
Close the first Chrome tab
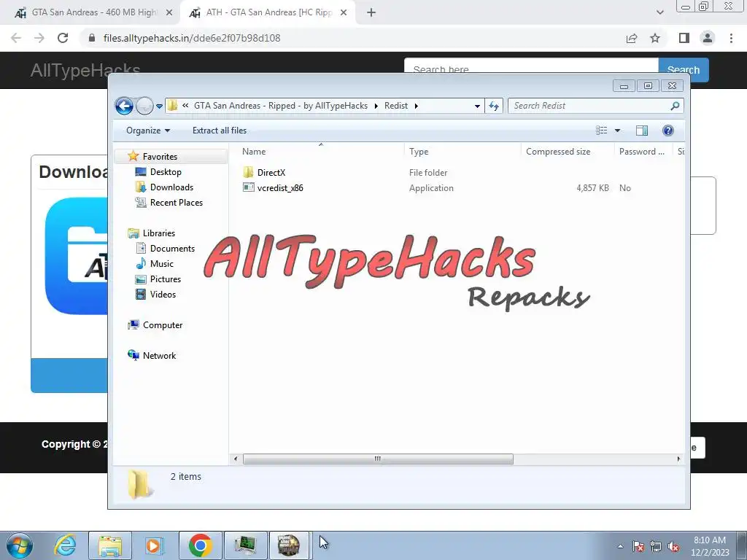pos(169,13)
